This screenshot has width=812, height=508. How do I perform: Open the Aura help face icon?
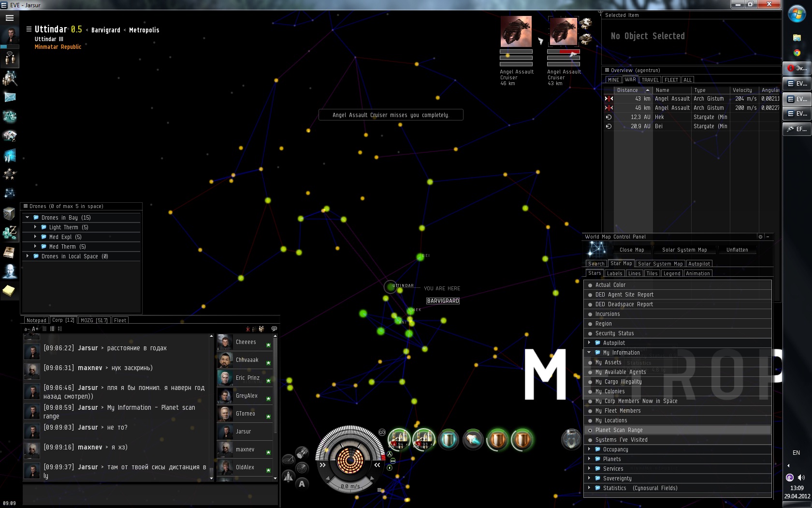coord(10,271)
